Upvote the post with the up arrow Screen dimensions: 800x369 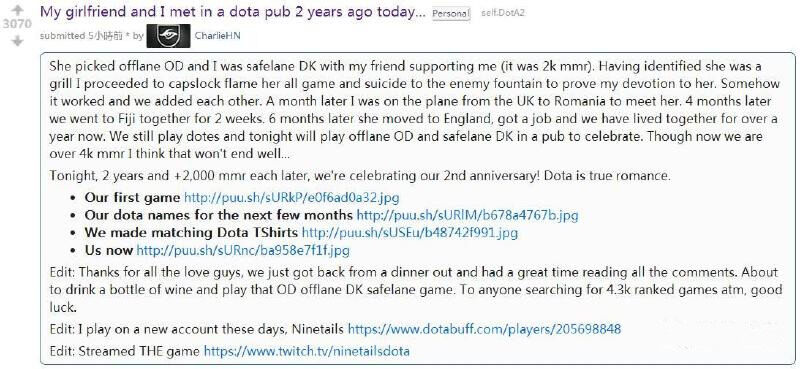click(x=17, y=9)
